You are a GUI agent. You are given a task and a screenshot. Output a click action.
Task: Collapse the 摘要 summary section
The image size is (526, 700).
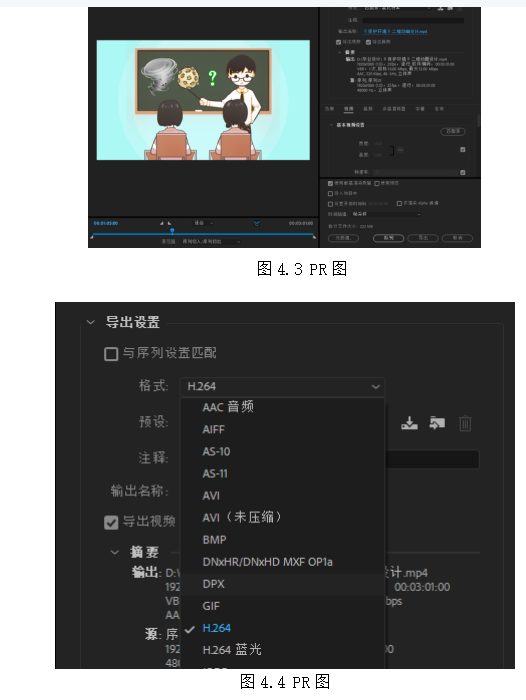click(115, 552)
